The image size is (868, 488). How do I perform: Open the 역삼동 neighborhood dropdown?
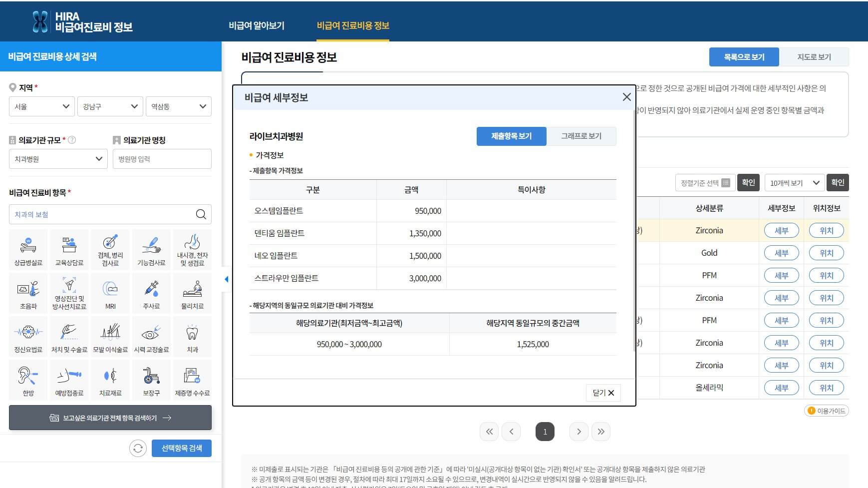(x=179, y=106)
